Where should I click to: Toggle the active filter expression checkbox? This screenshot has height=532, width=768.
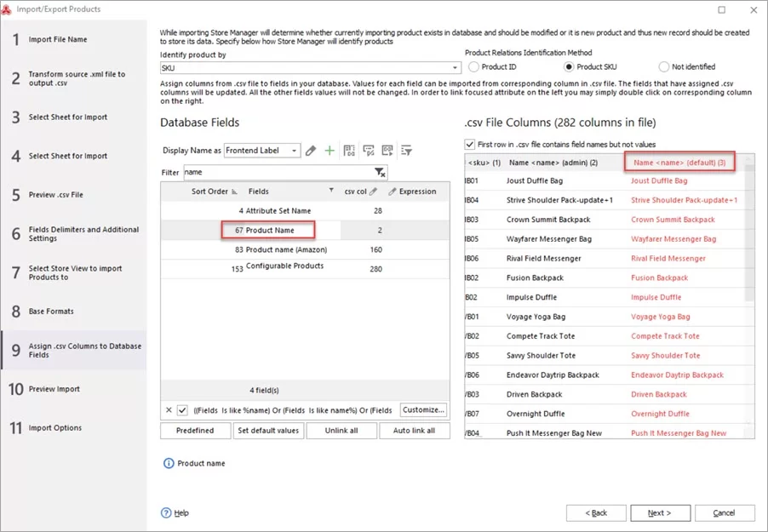(182, 410)
